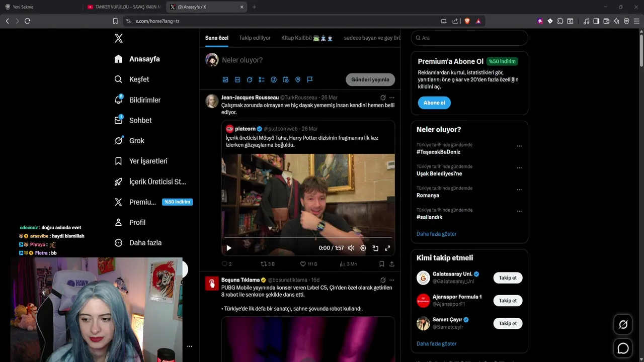Open video settings gear
This screenshot has height=362, width=644.
tap(363, 248)
